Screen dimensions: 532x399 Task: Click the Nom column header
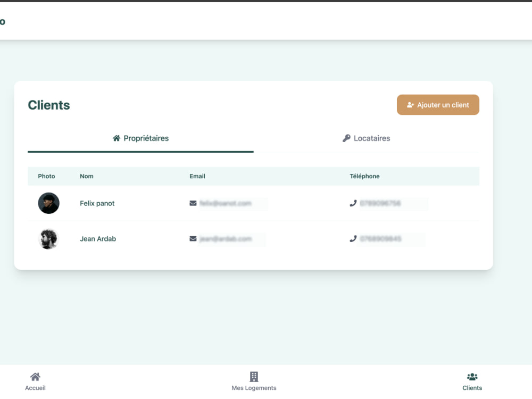click(x=87, y=176)
